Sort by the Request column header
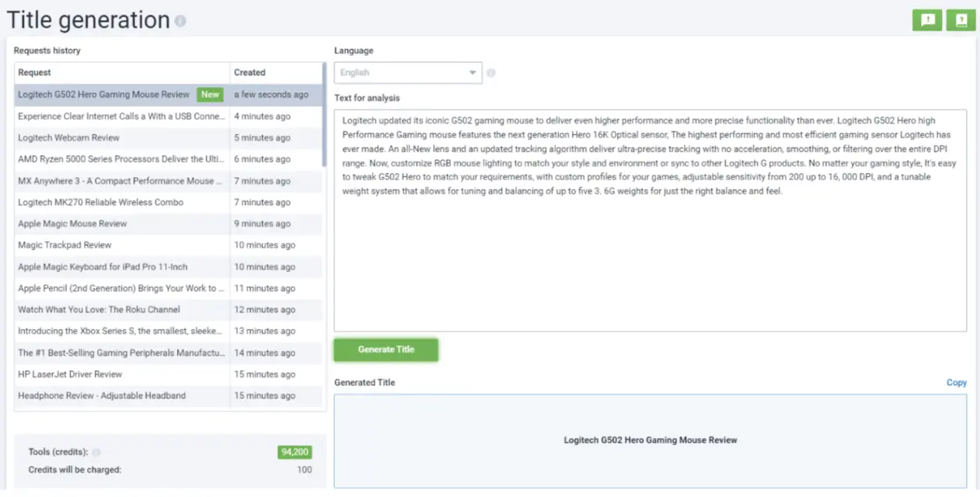This screenshot has height=497, width=980. [122, 73]
